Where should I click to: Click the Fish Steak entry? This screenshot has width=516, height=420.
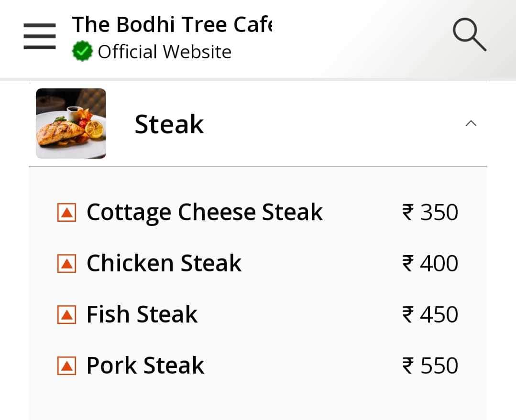[142, 314]
